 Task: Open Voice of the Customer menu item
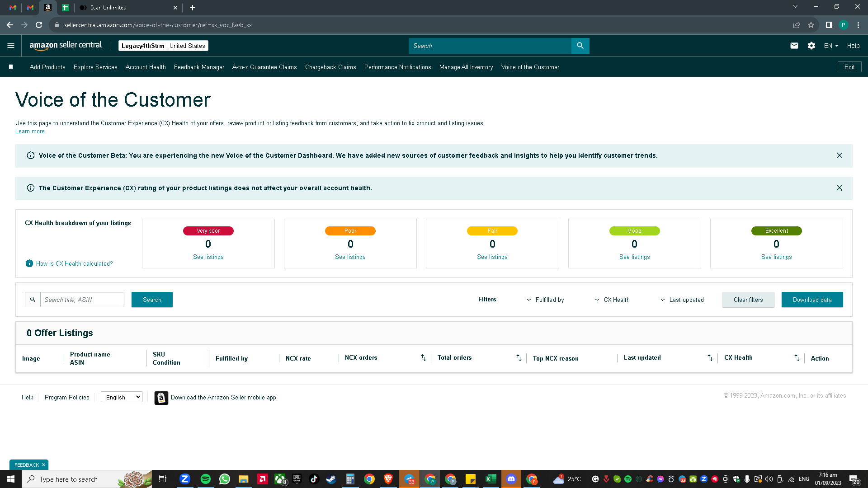530,67
